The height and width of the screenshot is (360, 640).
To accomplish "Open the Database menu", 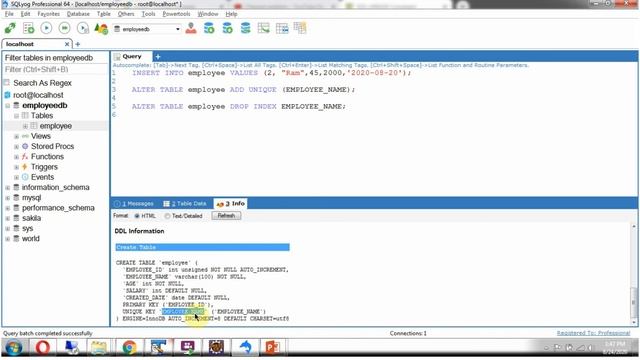I will pos(78,14).
